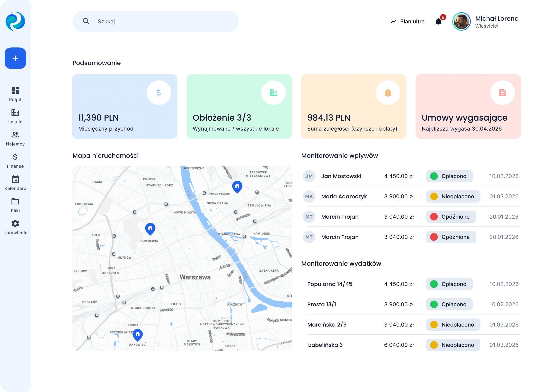
Task: Open Michał Lorenc profile avatar
Action: click(461, 21)
